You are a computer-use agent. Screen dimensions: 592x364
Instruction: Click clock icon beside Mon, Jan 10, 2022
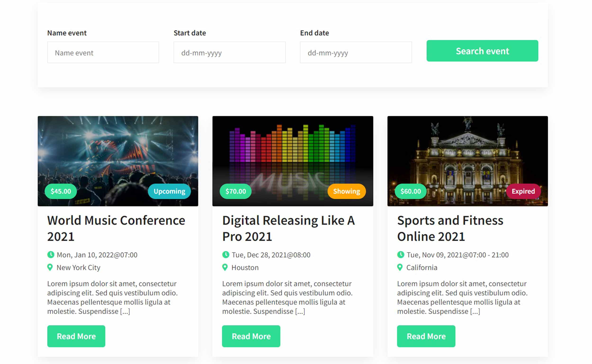click(51, 255)
